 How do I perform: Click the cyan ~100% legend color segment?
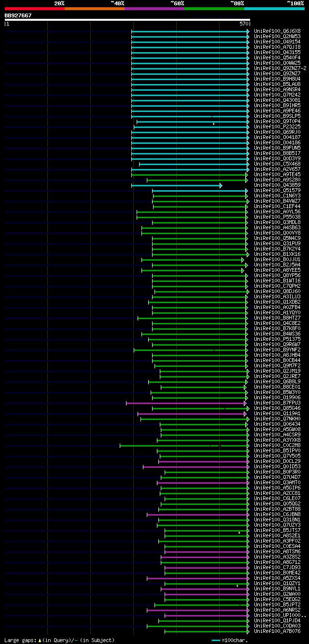point(274,9)
